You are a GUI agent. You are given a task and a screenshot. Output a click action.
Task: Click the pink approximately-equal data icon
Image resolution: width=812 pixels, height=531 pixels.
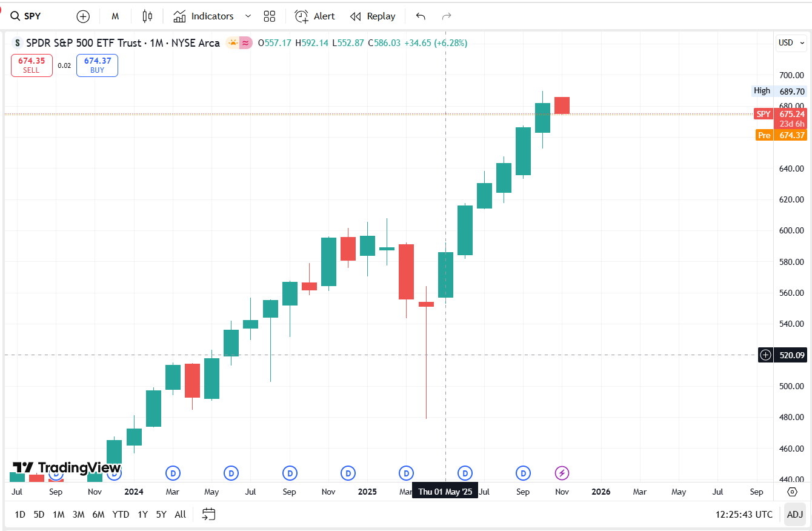(245, 43)
